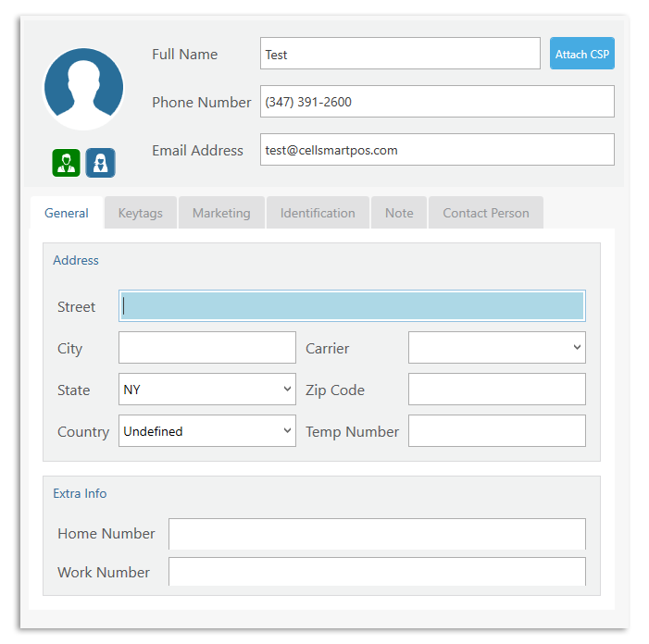The height and width of the screenshot is (644, 649).
Task: Select the Work Number field
Action: coord(377,572)
